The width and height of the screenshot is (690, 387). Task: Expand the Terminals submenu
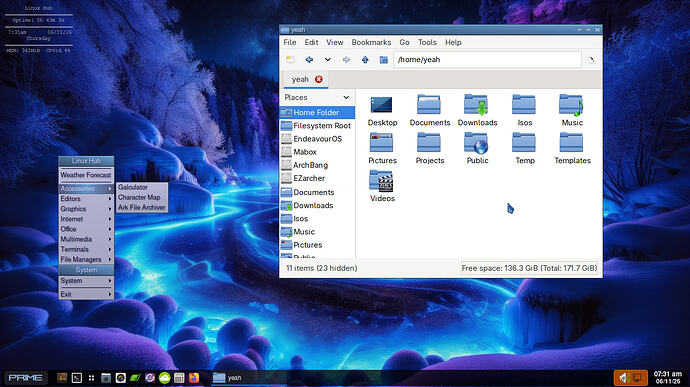coord(86,249)
